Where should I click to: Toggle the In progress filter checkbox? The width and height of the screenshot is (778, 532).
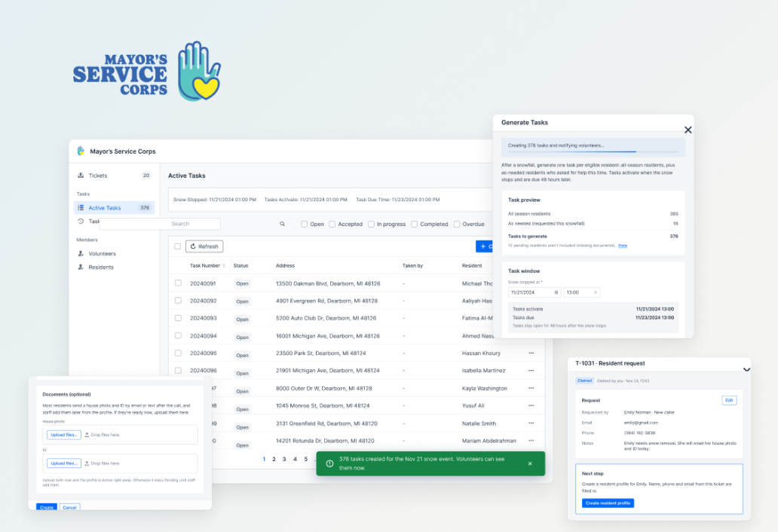(x=371, y=224)
